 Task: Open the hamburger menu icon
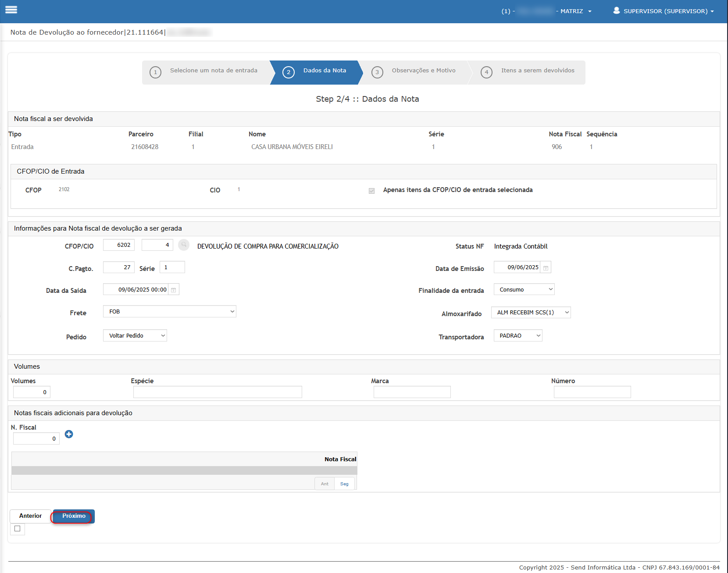[x=11, y=10]
